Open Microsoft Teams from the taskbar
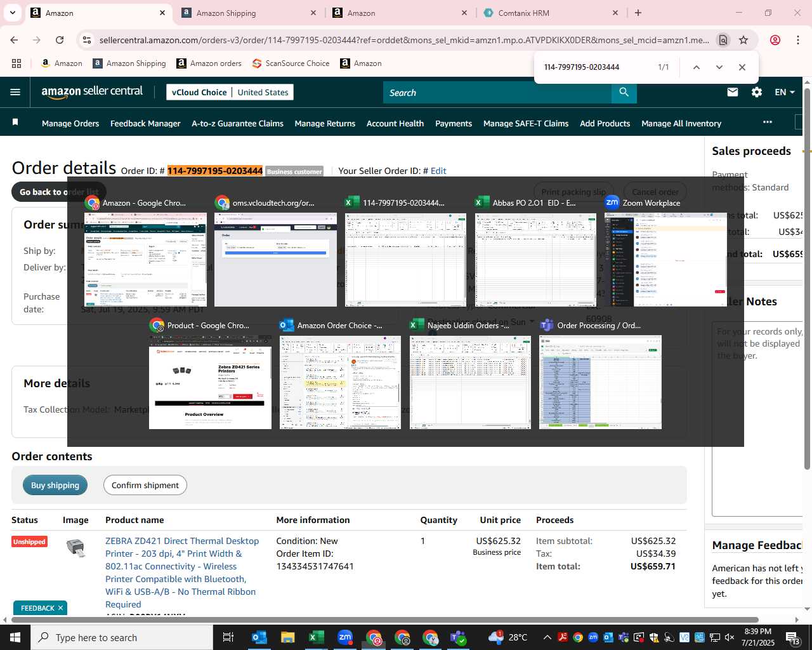This screenshot has height=650, width=812. pyautogui.click(x=459, y=637)
